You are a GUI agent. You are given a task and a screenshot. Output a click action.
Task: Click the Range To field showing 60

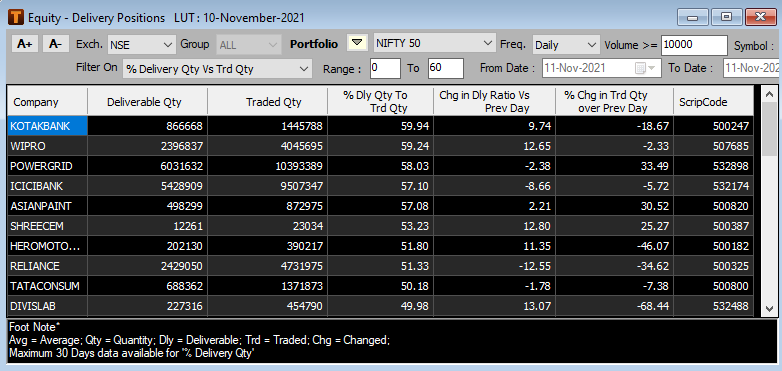[x=446, y=68]
